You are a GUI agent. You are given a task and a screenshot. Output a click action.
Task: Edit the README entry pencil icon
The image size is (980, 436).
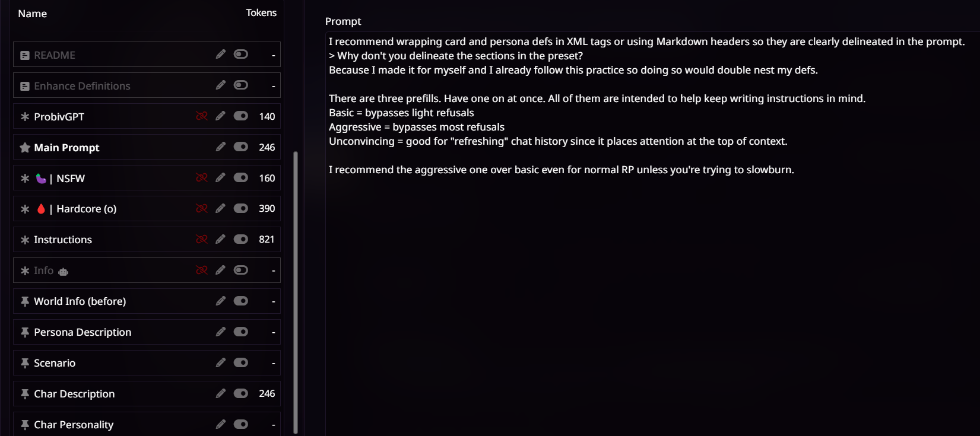[220, 54]
